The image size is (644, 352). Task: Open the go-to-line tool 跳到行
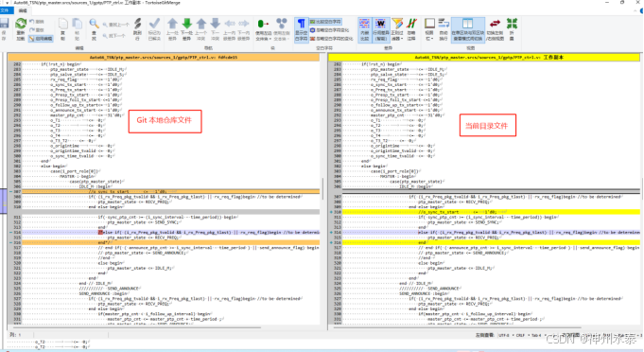tap(137, 28)
